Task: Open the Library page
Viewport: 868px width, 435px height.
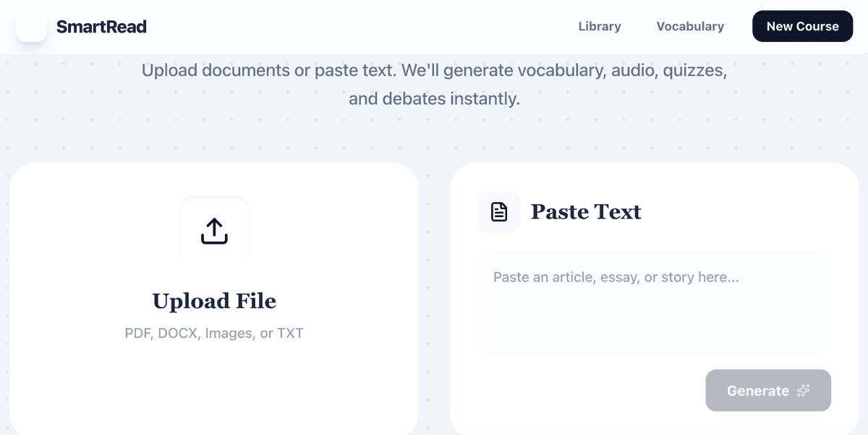Action: pos(600,27)
